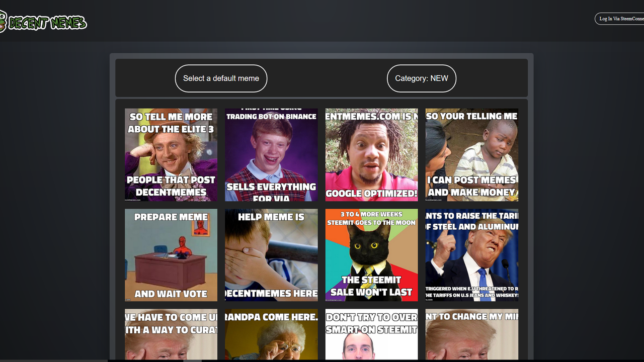The height and width of the screenshot is (362, 644).
Task: Open the We Have To Come Up meme
Action: coord(171,335)
